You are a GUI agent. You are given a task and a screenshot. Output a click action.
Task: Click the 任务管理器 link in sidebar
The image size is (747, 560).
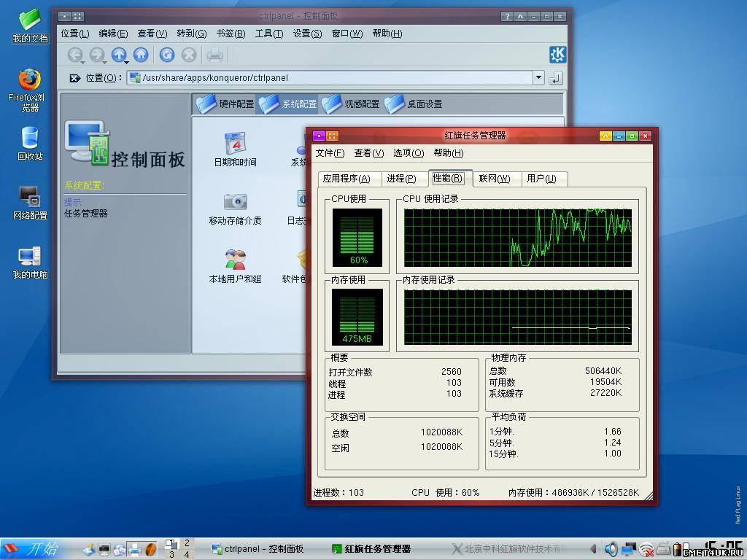tap(86, 214)
